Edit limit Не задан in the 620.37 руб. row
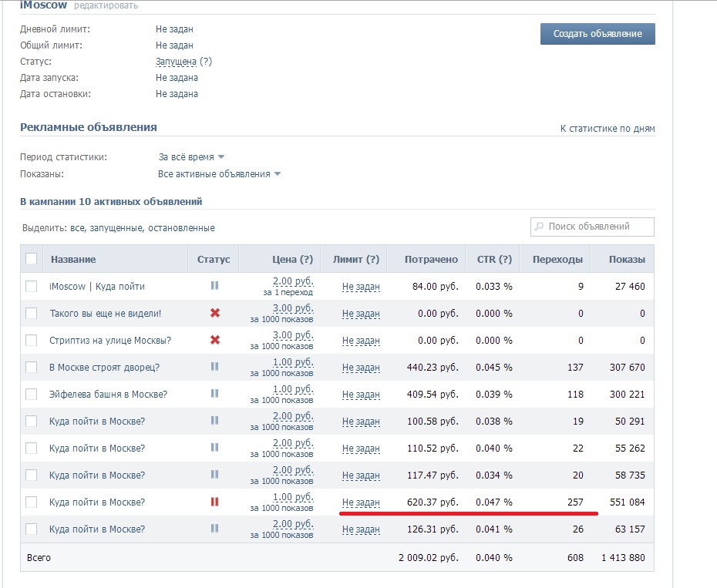 361,502
